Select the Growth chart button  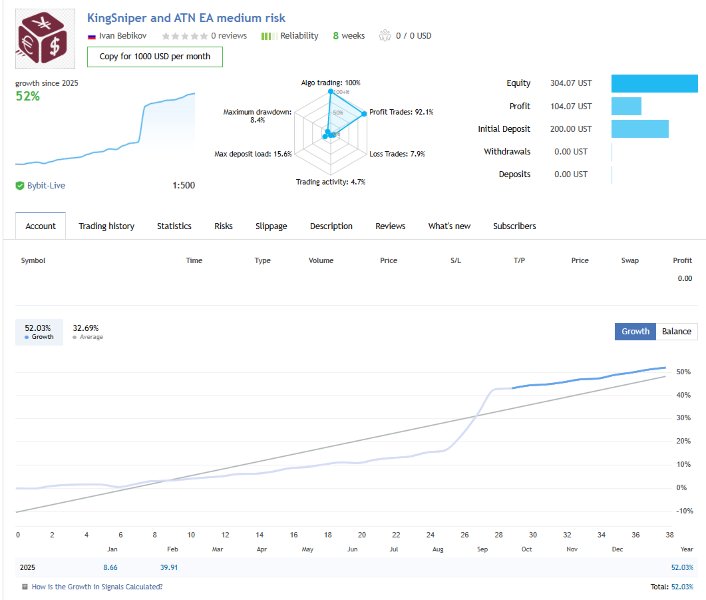[x=635, y=331]
